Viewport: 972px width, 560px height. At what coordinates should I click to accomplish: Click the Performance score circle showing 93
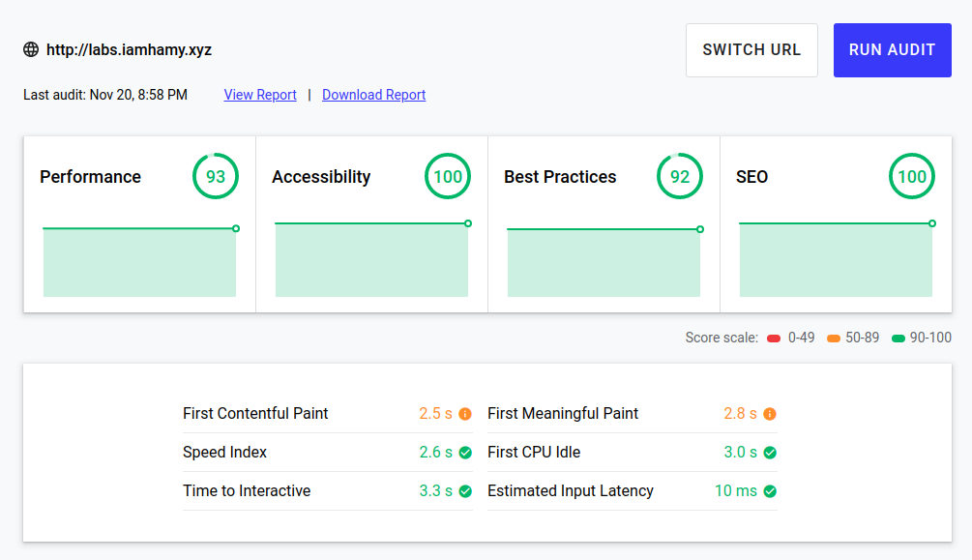click(x=215, y=176)
